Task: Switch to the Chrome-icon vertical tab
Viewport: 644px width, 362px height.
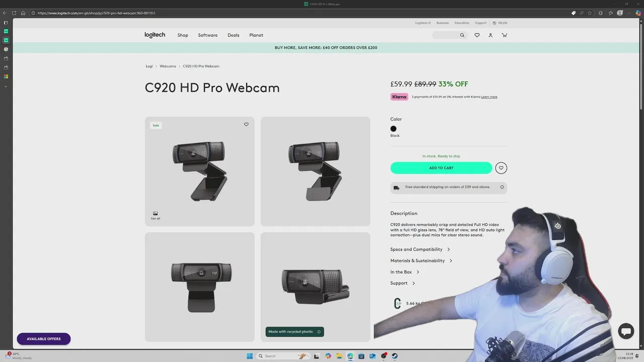Action: click(x=6, y=49)
